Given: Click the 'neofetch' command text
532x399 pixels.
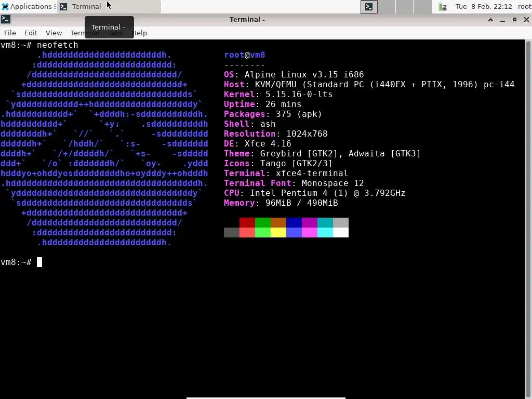Looking at the screenshot, I should pos(57,45).
